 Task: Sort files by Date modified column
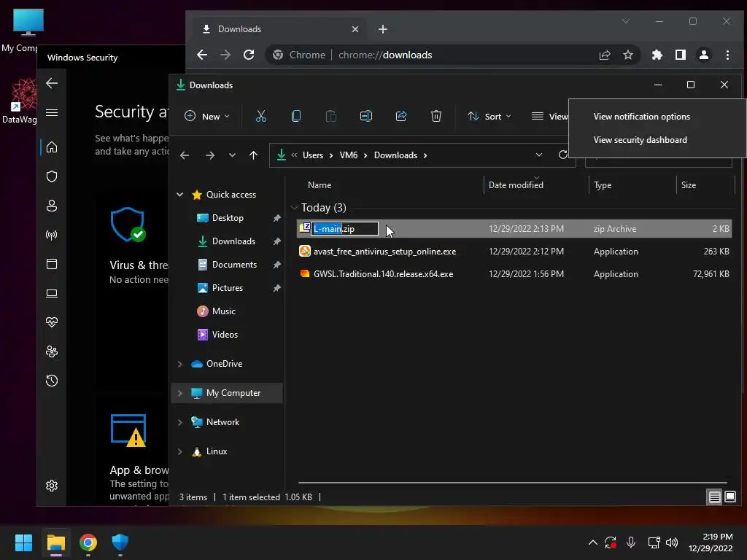coord(516,185)
